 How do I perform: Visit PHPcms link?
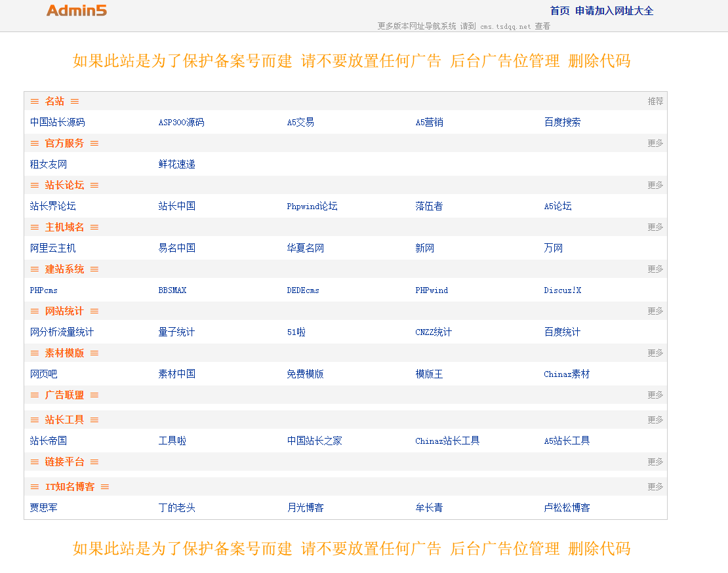pos(44,290)
